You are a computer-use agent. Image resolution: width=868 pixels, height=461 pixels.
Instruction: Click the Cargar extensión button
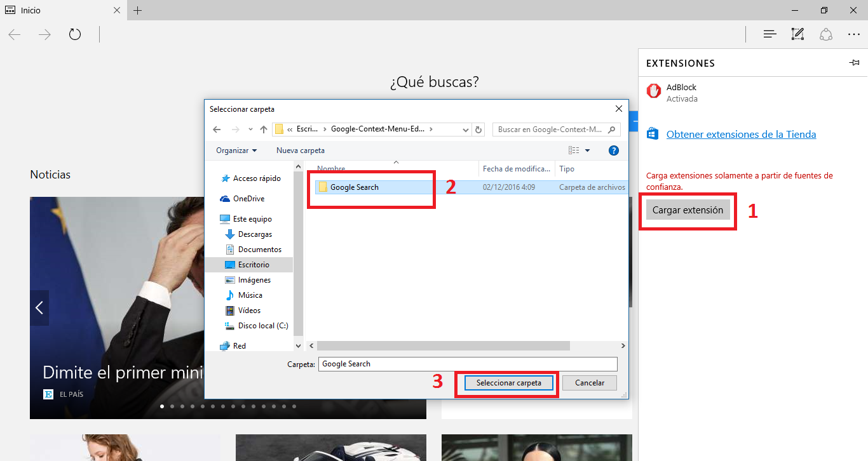(688, 210)
